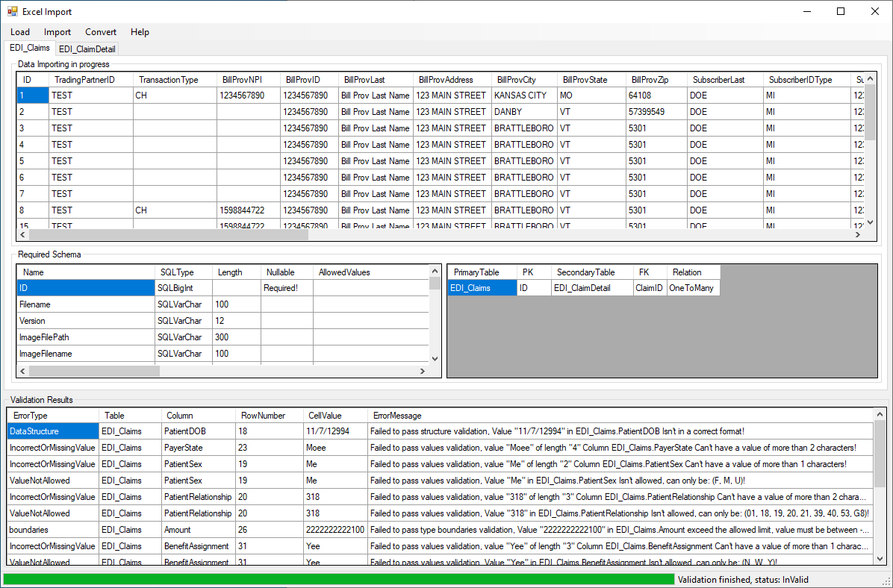Open the Help menu
This screenshot has height=588, width=893.
pos(140,32)
